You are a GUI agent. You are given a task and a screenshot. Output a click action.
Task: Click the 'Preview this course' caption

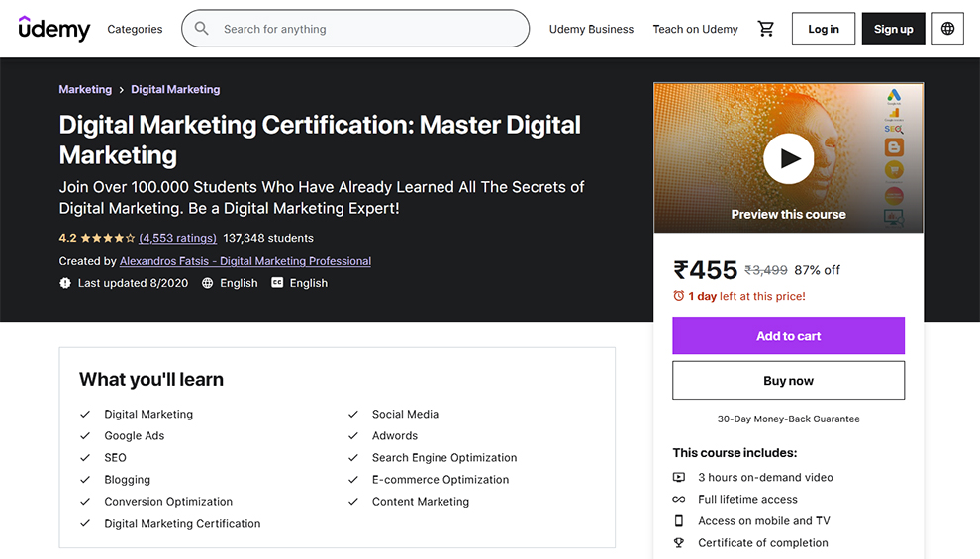[788, 215]
